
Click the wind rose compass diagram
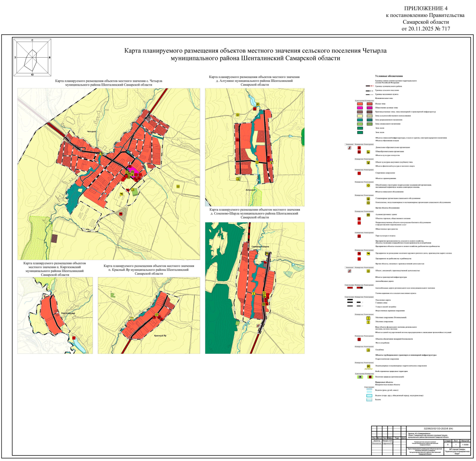(x=32, y=57)
